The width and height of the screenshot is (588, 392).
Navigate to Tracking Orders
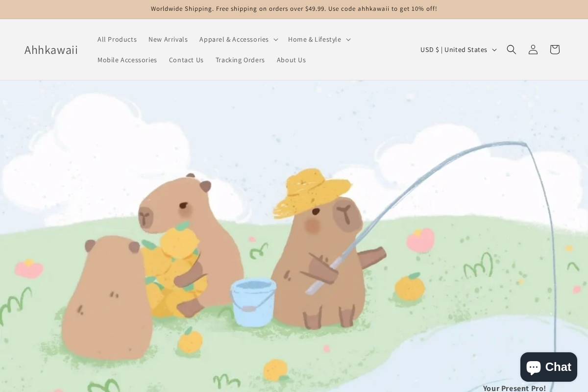point(240,60)
